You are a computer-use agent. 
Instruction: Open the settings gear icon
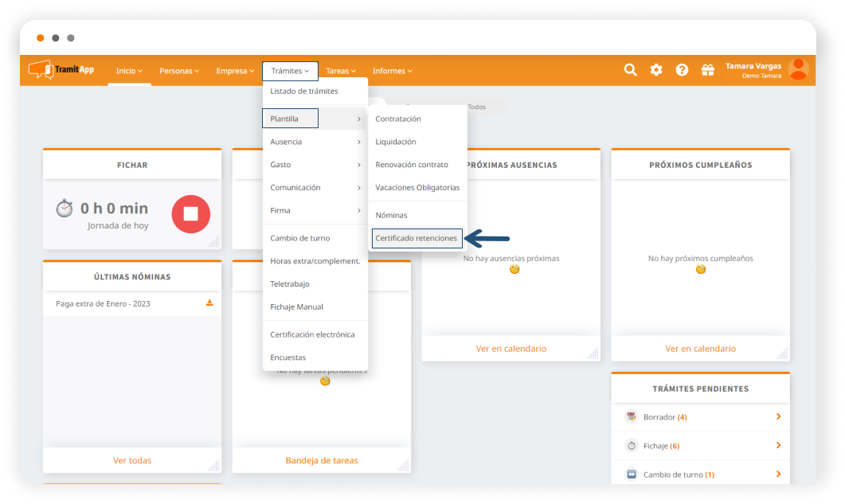coord(656,70)
